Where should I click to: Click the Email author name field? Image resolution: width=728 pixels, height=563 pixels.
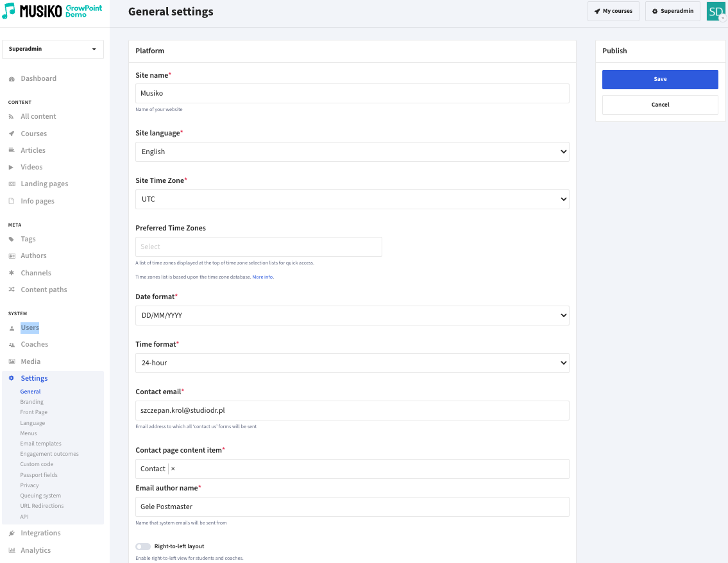click(x=352, y=507)
